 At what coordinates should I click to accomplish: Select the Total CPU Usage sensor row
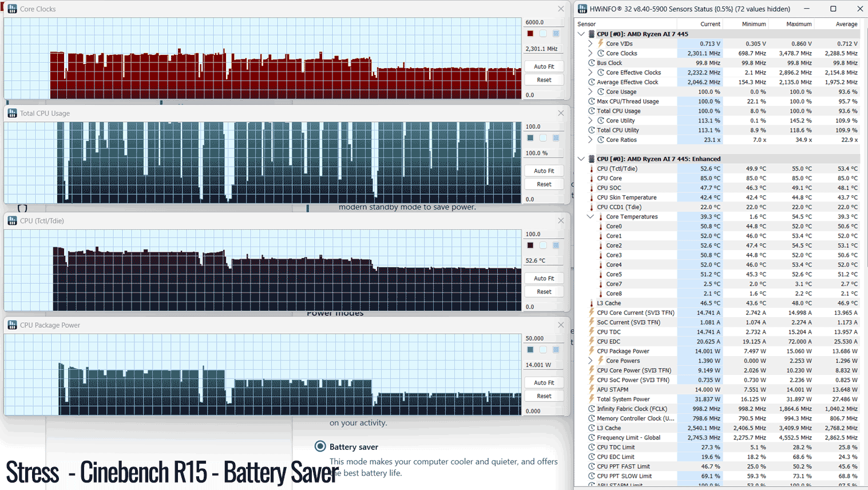coord(719,111)
